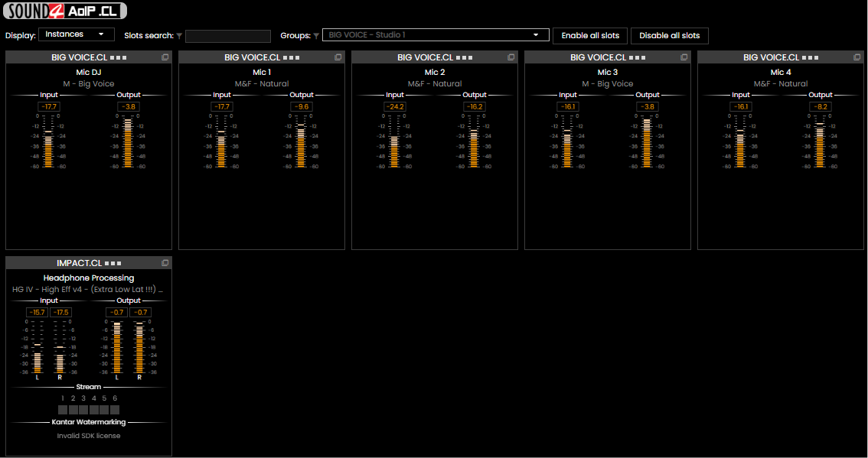Click Mic DJ output value -3.8
The height and width of the screenshot is (458, 868).
pyautogui.click(x=129, y=107)
